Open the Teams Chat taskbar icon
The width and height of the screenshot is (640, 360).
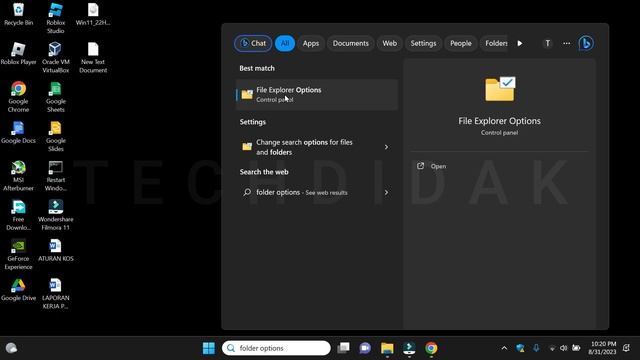(365, 348)
